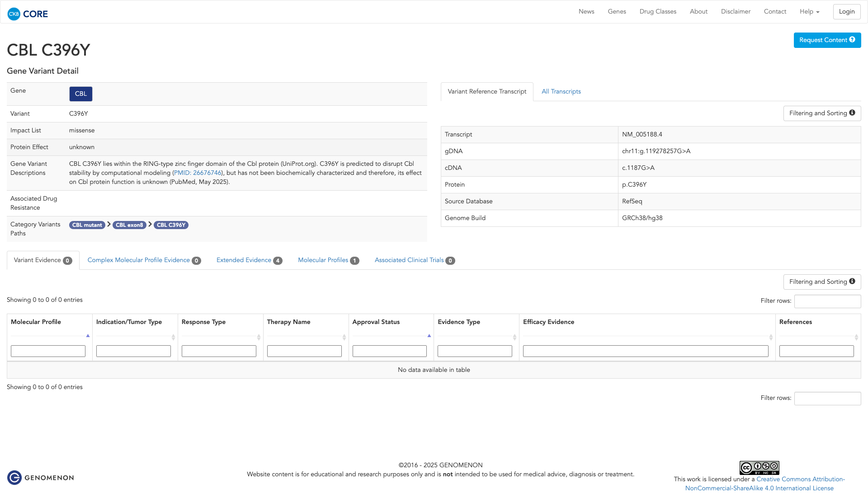
Task: Click the CBL exon8 category badge
Action: coord(129,225)
